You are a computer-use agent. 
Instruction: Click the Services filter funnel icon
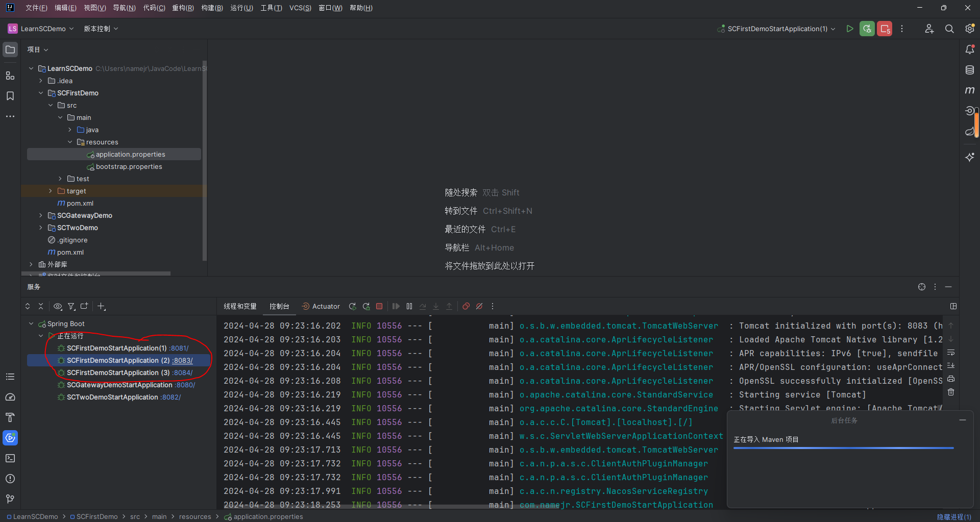coord(71,306)
